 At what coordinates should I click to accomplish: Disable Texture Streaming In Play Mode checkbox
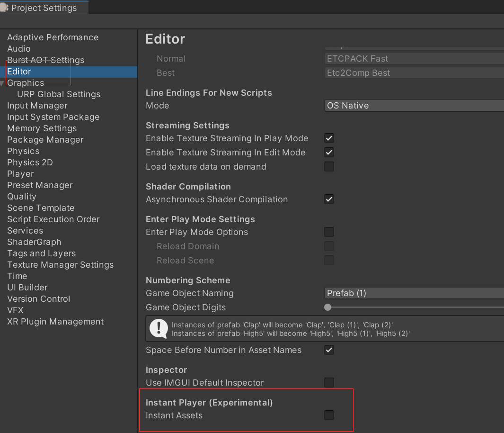329,138
